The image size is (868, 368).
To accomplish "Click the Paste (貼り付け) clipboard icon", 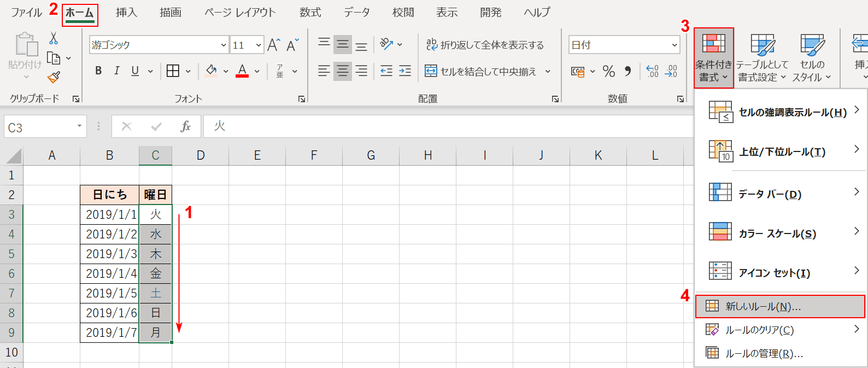I will 25,44.
